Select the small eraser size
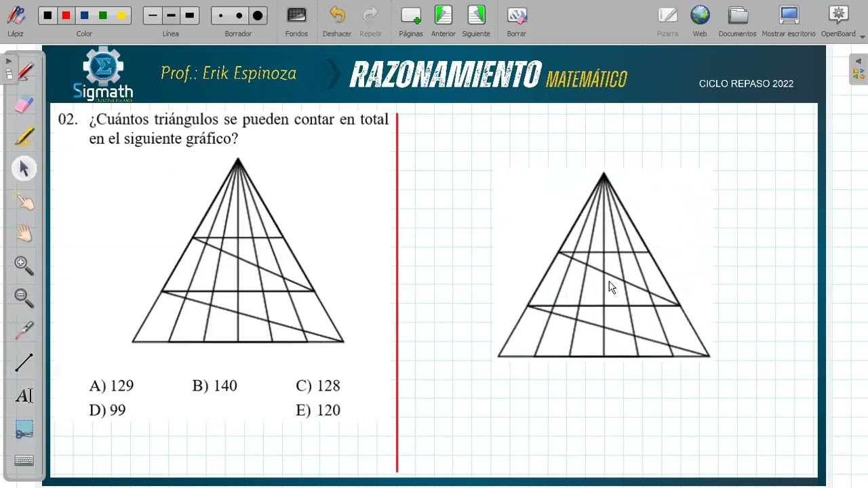This screenshot has width=868, height=488. 220,16
